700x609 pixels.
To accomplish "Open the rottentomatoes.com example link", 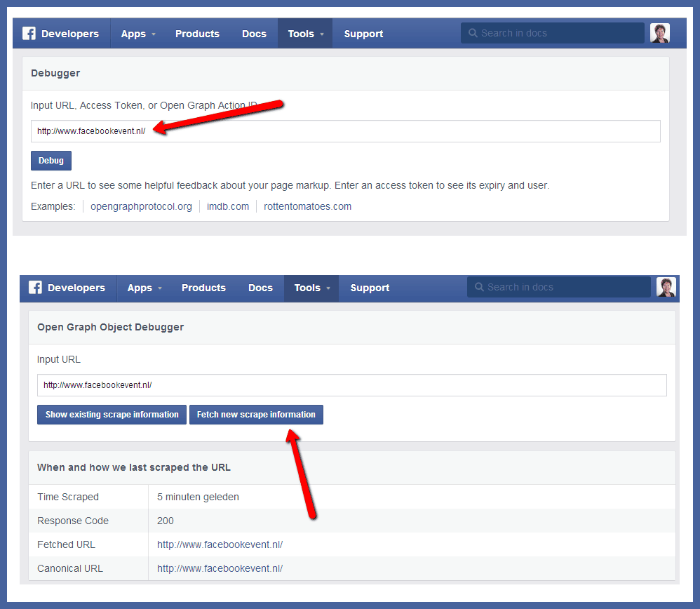I will (x=308, y=206).
